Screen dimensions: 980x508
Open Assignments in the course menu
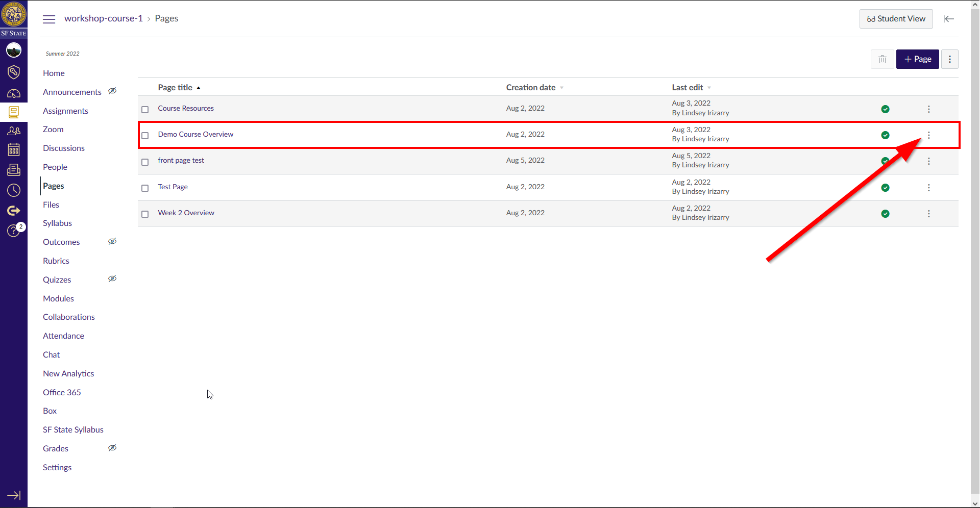pyautogui.click(x=65, y=111)
